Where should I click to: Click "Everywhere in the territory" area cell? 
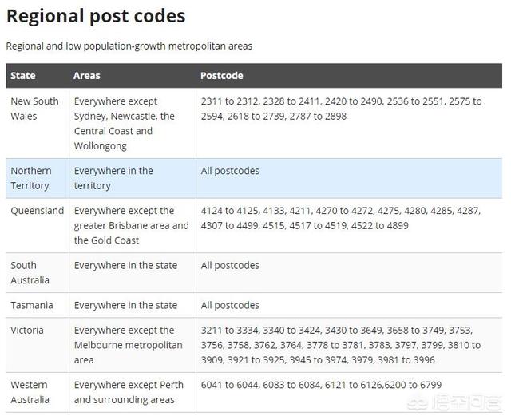coord(113,178)
